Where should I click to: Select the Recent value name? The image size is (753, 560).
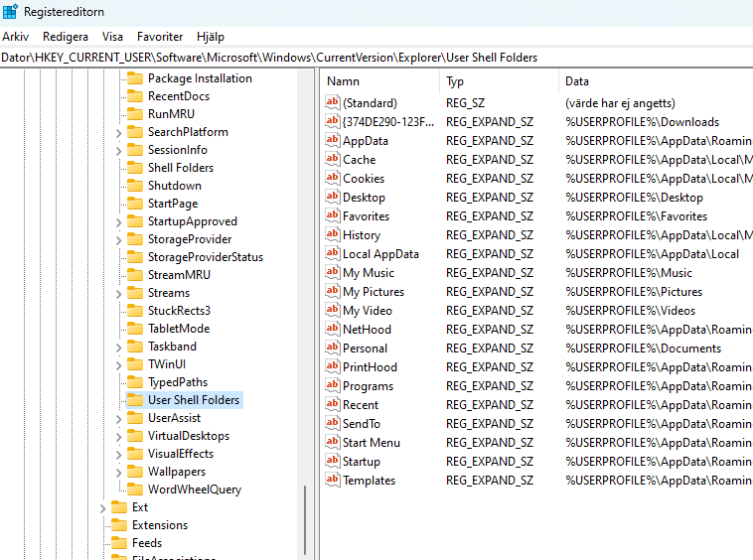tap(361, 405)
